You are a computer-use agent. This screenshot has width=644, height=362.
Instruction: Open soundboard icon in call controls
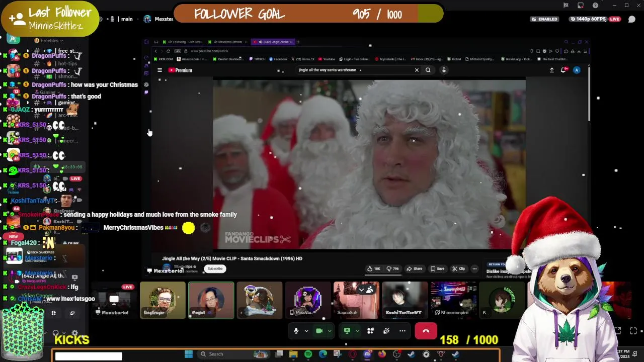coord(386,331)
